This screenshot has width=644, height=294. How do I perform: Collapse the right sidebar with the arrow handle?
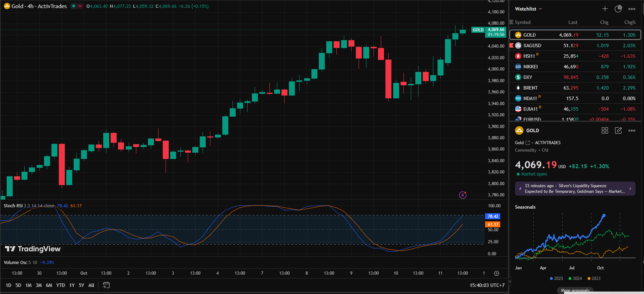pos(509,281)
